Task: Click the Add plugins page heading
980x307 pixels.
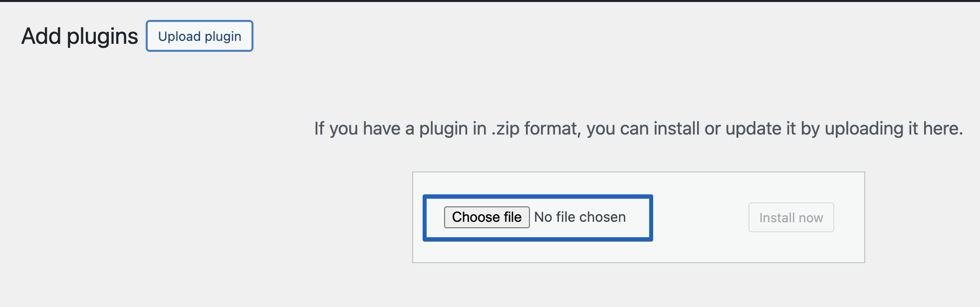Action: (x=80, y=36)
